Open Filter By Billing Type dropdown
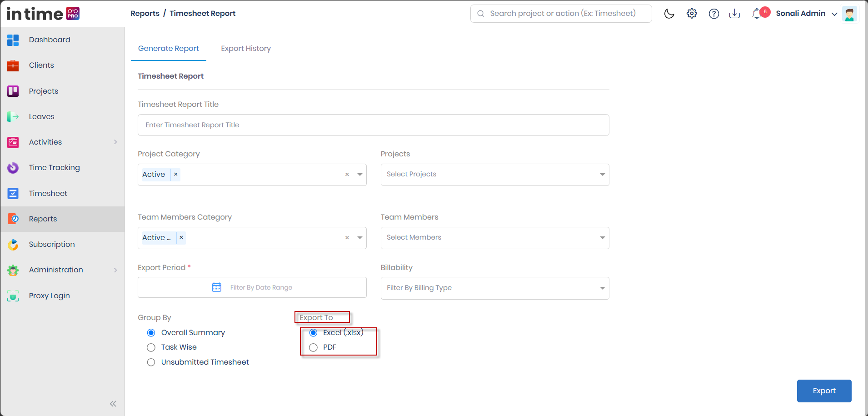This screenshot has width=868, height=416. click(495, 288)
